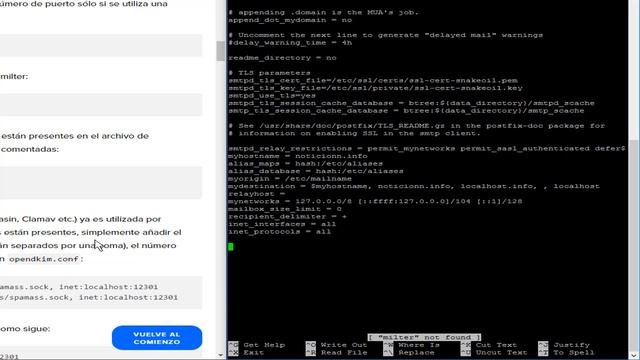Click the line "mailbox_size_limit = 0"
The image size is (640, 360).
(285, 209)
